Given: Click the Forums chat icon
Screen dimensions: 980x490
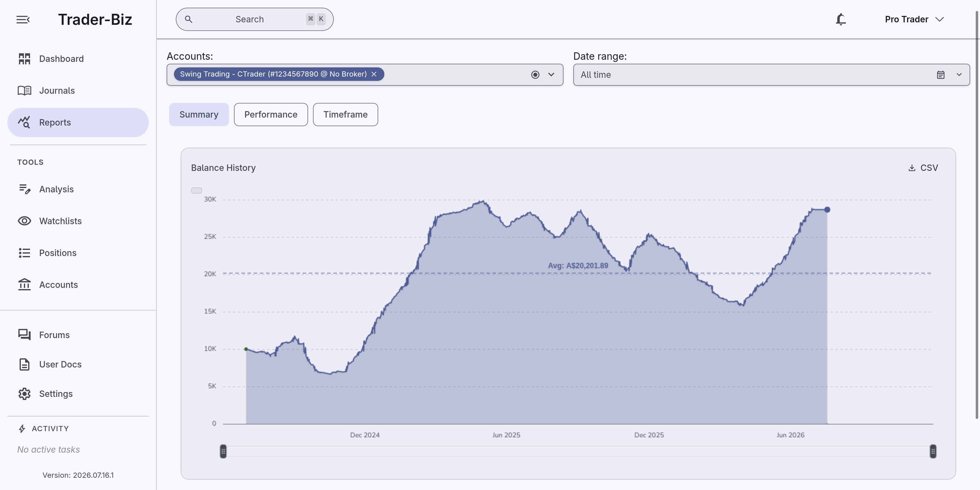Looking at the screenshot, I should [x=24, y=335].
